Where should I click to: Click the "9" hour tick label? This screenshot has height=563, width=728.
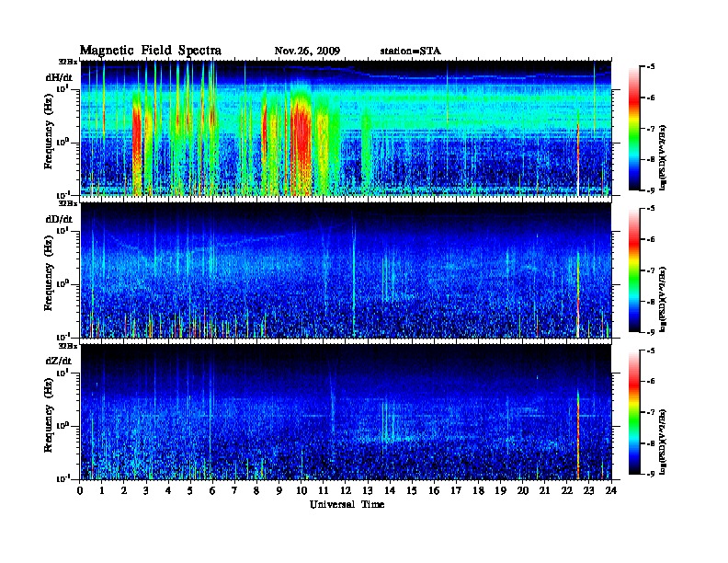(279, 490)
